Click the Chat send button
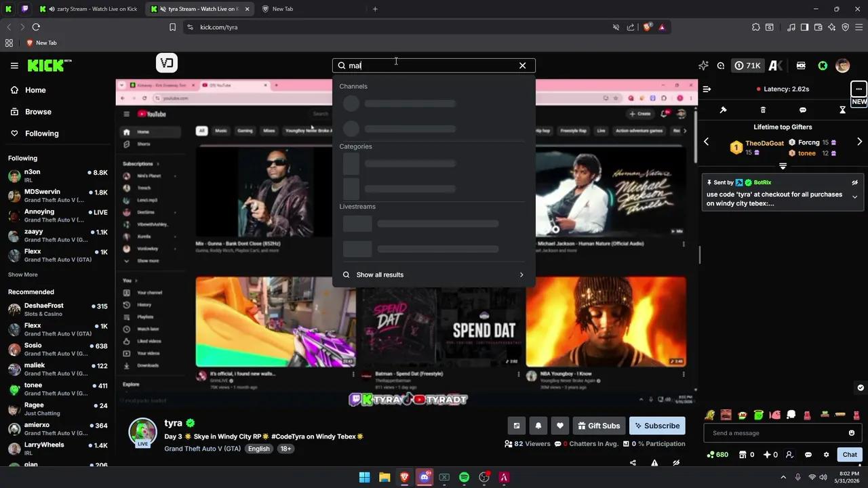 coord(850,455)
